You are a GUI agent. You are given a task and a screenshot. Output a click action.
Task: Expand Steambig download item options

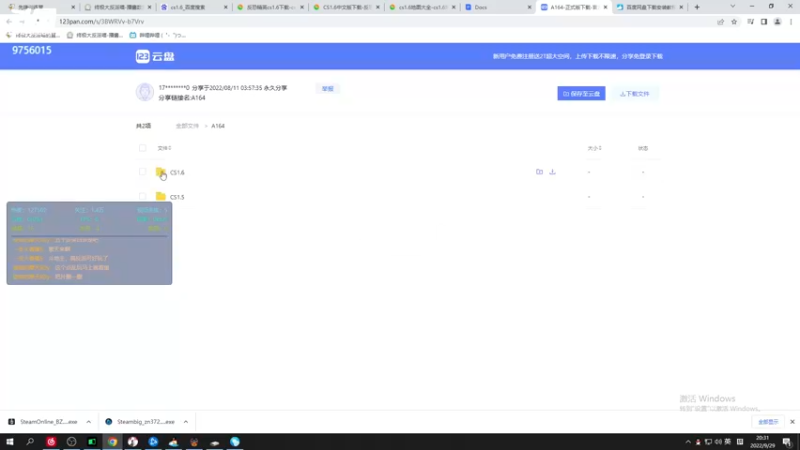(x=186, y=422)
